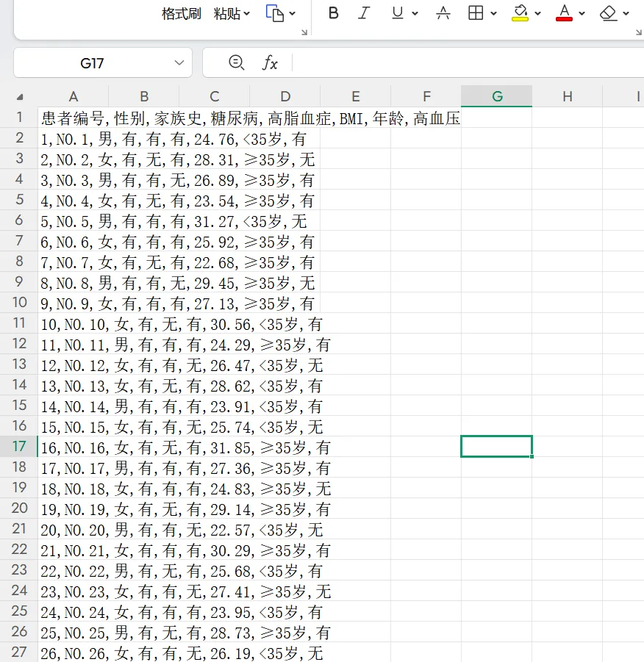Screen dimensions: 644x662
Task: Select column C header
Action: [215, 96]
